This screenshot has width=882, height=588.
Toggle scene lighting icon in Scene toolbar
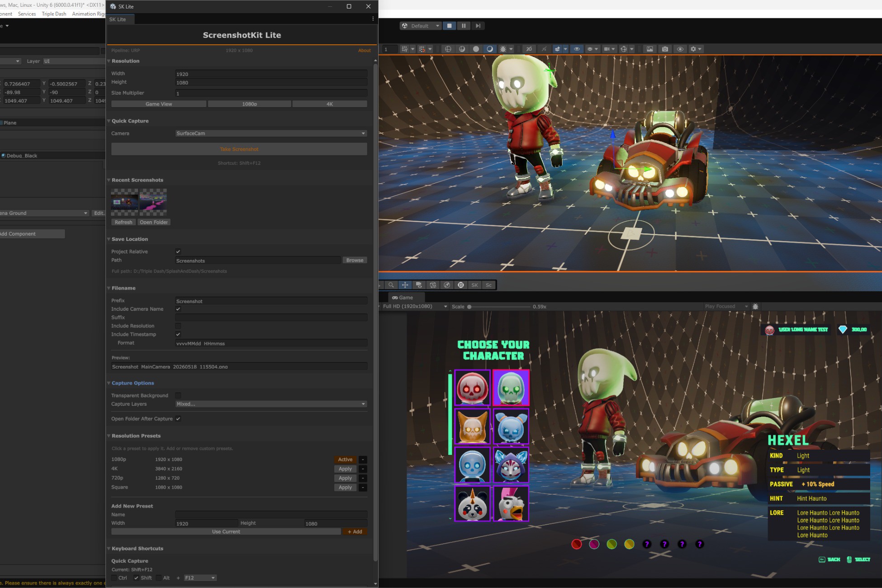coord(544,49)
